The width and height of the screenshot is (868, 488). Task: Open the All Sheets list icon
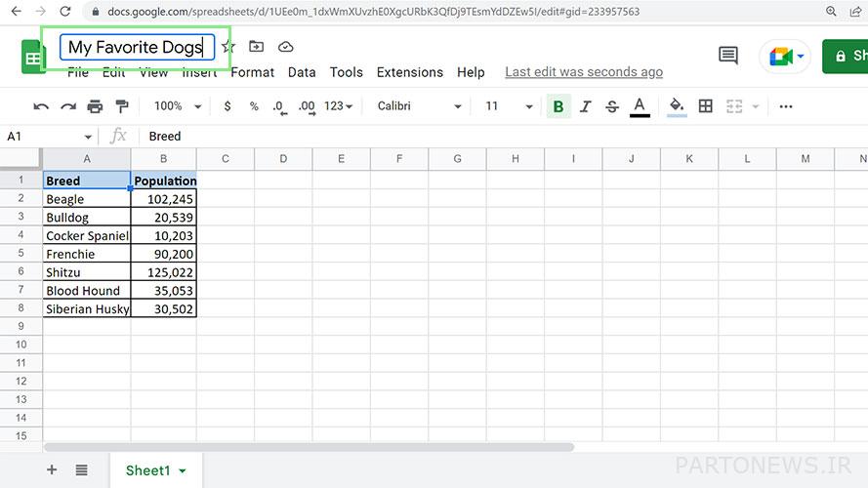tap(81, 470)
